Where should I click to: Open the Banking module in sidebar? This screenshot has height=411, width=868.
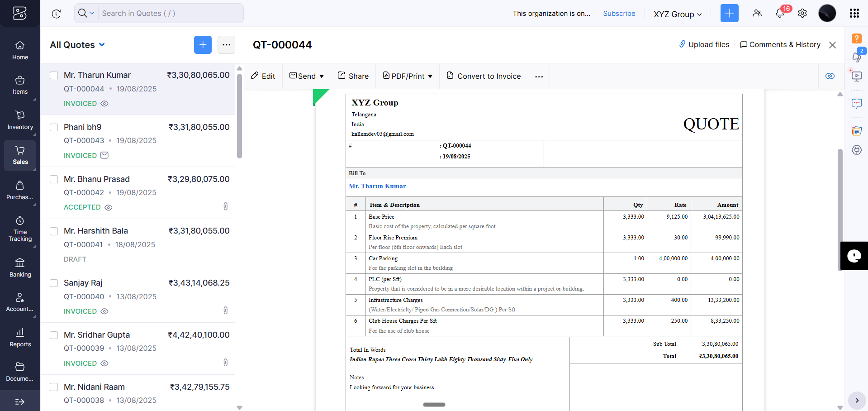click(20, 268)
